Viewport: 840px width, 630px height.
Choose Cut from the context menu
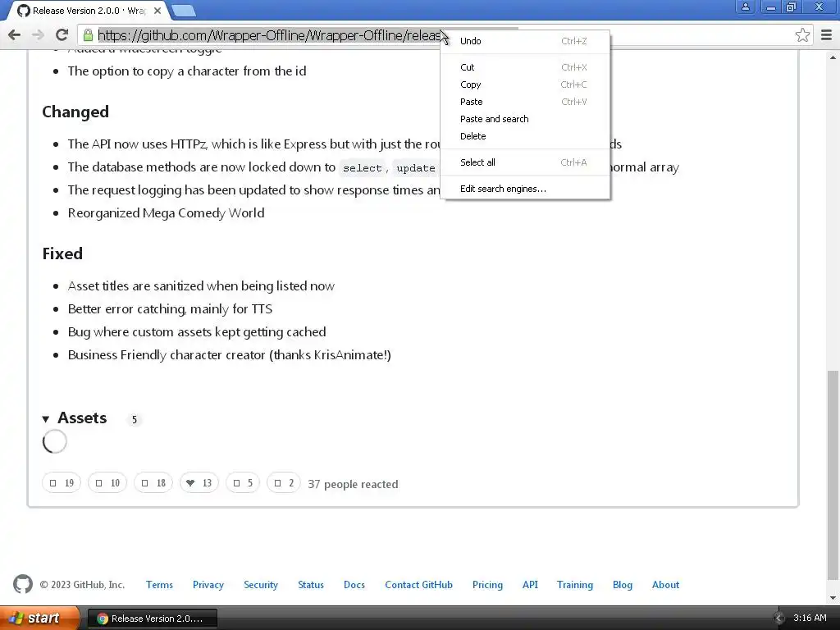coord(525,67)
